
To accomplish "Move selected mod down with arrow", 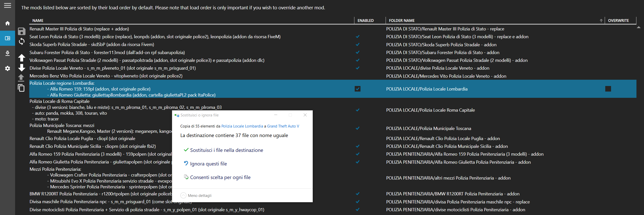I will (22, 67).
